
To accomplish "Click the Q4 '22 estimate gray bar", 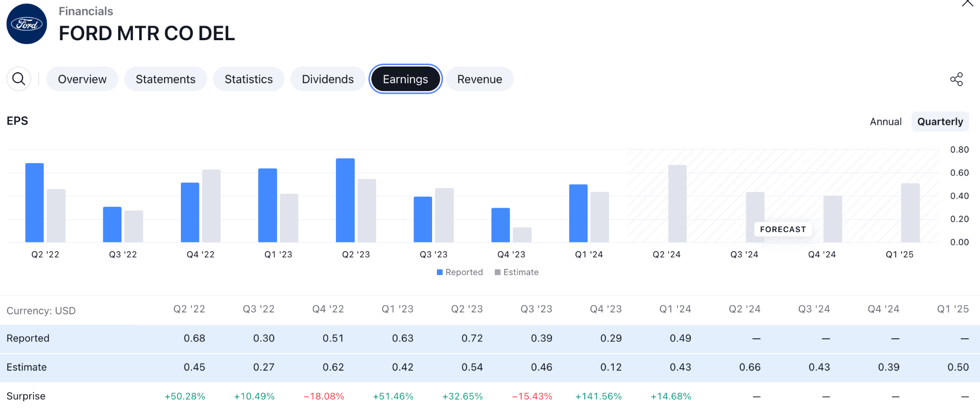I will 212,206.
